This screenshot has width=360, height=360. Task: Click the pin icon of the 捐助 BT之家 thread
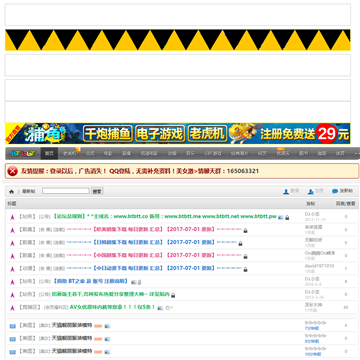tap(12, 282)
